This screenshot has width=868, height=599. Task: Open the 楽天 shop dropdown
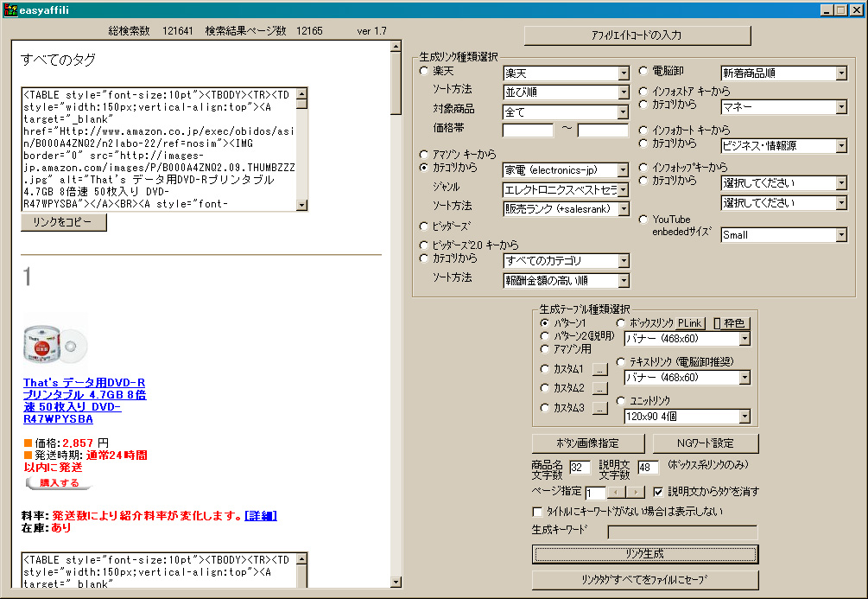click(x=566, y=73)
